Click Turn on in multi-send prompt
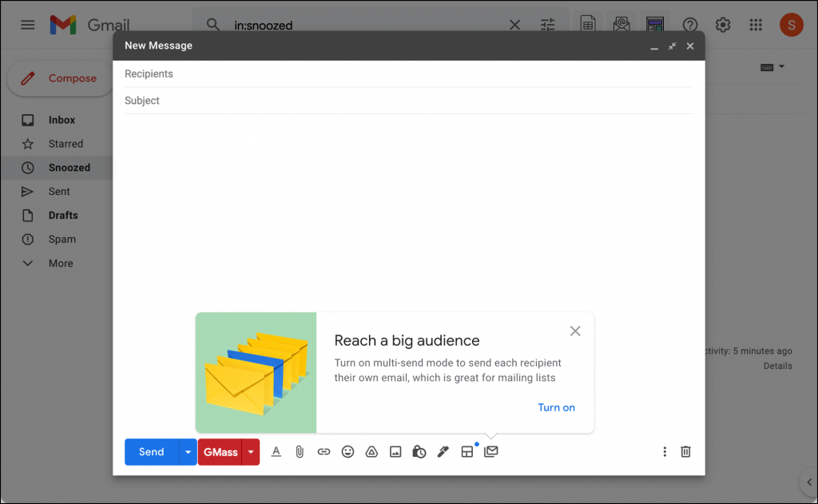The width and height of the screenshot is (818, 504). coord(556,407)
